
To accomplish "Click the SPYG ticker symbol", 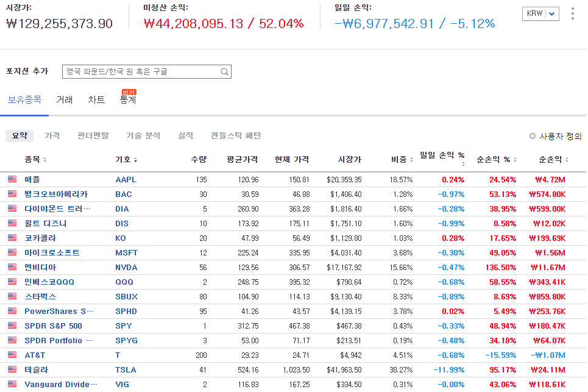I will click(x=126, y=341).
